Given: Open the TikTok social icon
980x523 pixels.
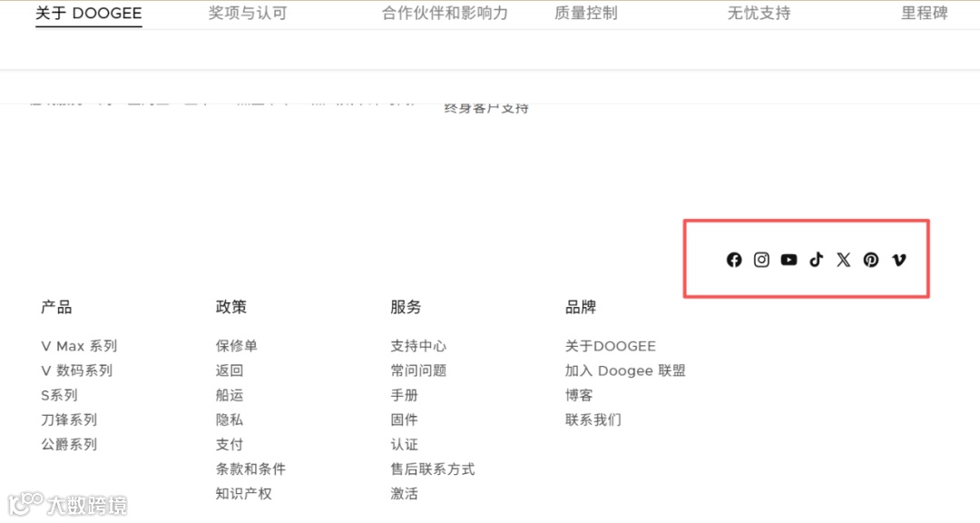Looking at the screenshot, I should click(x=817, y=260).
